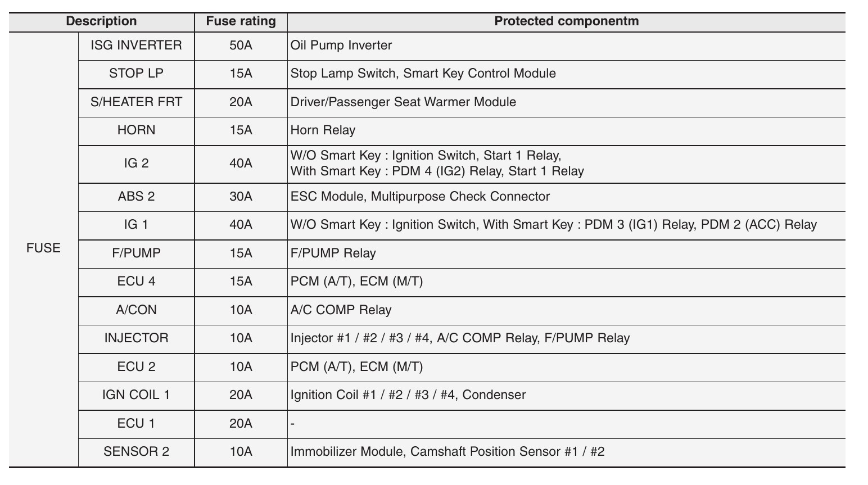Select the A/C COMP Relay text
Image resolution: width=868 pixels, height=485 pixels.
pyautogui.click(x=341, y=310)
